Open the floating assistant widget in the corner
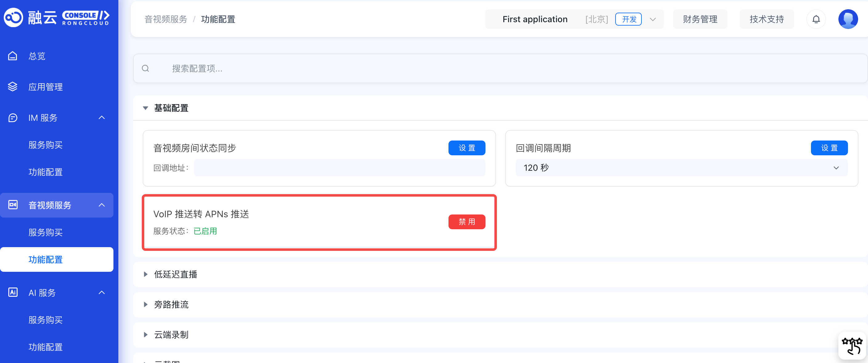Image resolution: width=868 pixels, height=363 pixels. (852, 345)
